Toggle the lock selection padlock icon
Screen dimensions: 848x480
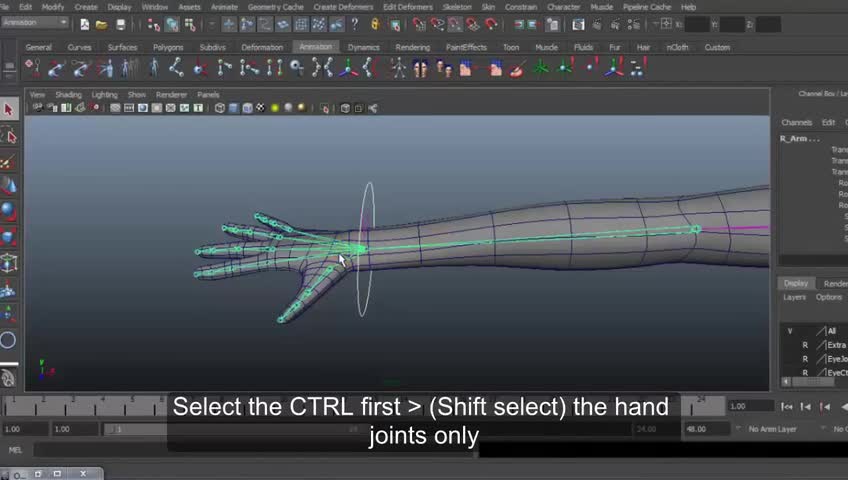click(x=375, y=24)
